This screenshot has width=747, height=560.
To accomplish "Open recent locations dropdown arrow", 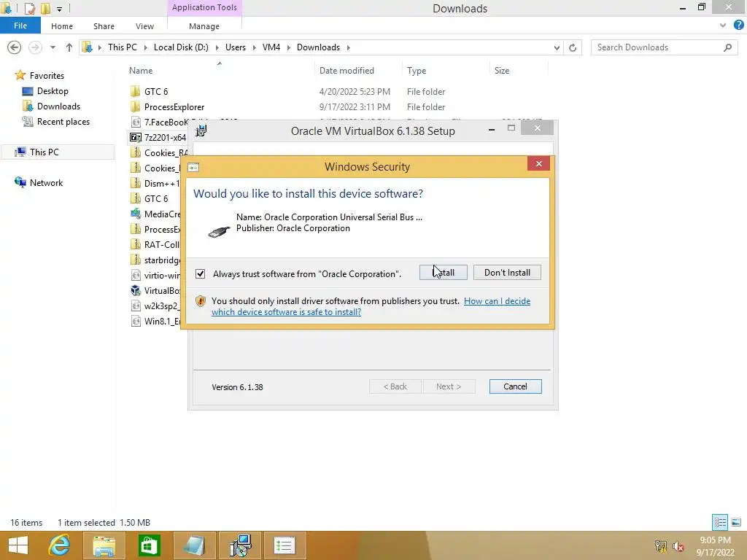I will (53, 47).
